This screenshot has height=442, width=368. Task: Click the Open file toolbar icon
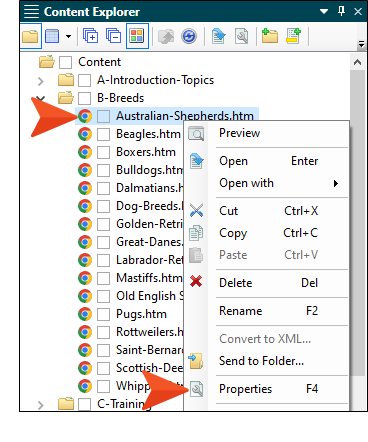pyautogui.click(x=219, y=36)
